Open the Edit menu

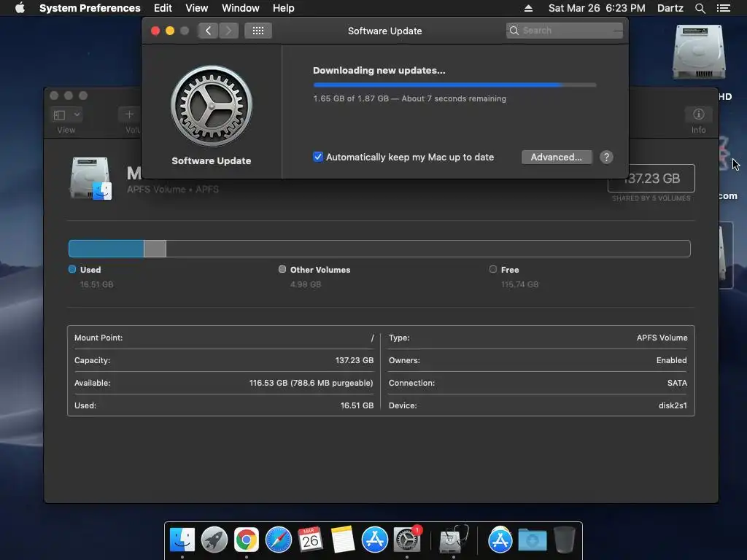[163, 8]
